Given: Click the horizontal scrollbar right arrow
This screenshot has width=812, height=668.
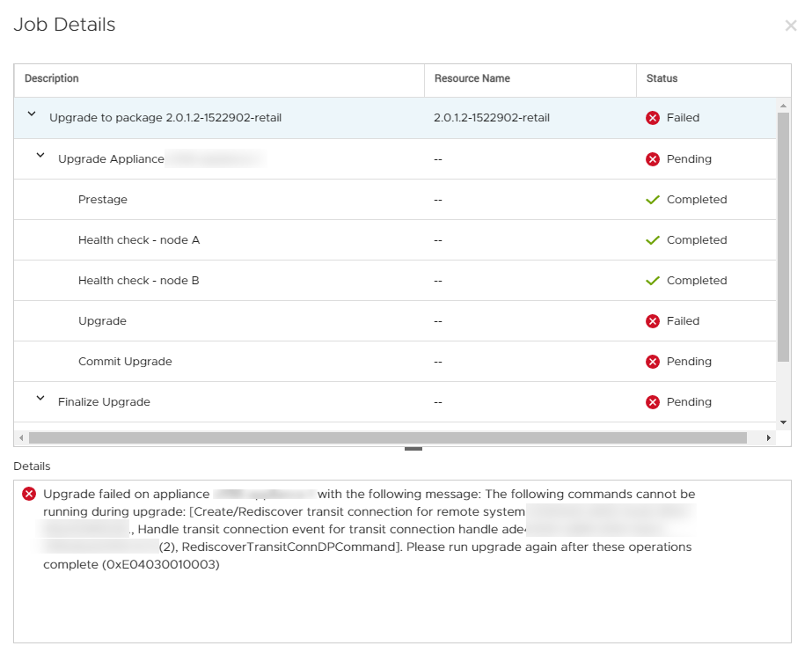Looking at the screenshot, I should [769, 437].
